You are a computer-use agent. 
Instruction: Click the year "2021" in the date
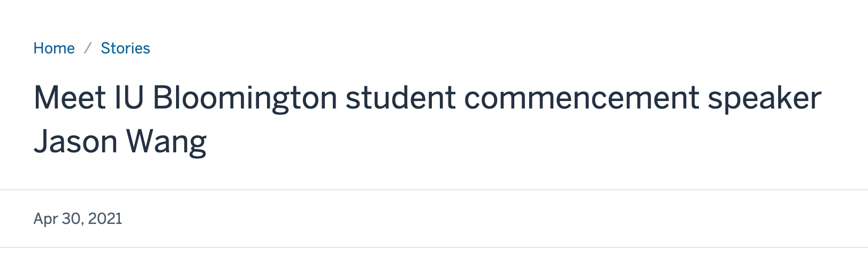105,219
